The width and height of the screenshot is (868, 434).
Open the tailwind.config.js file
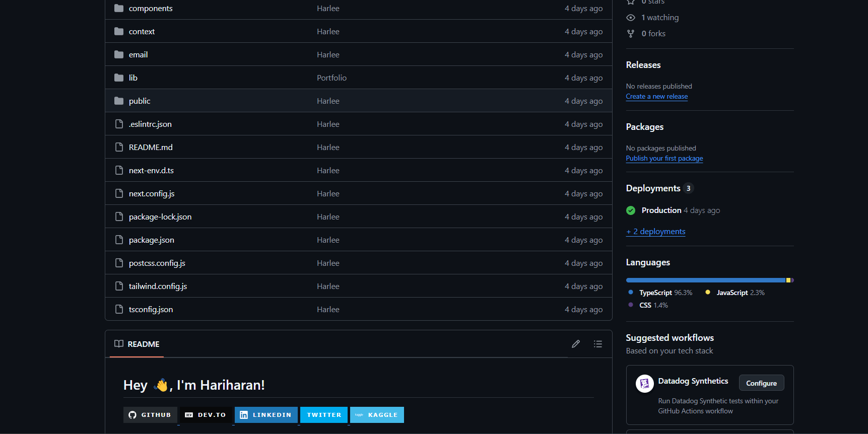point(158,286)
